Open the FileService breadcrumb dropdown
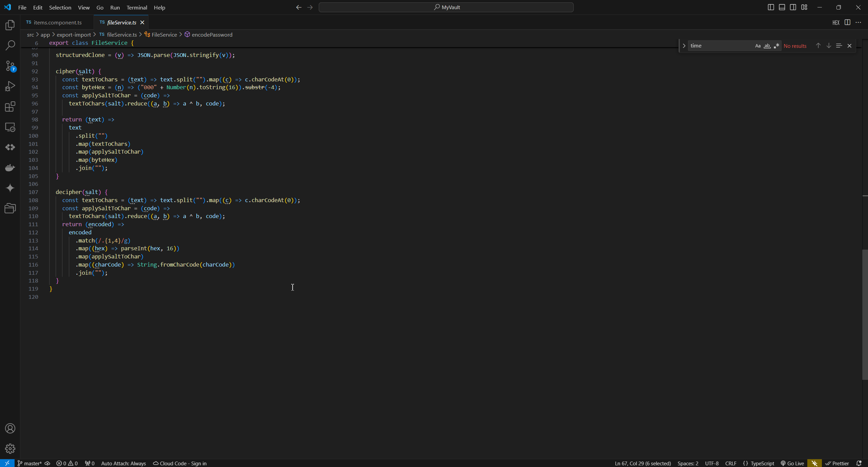The height and width of the screenshot is (467, 868). coord(164,35)
